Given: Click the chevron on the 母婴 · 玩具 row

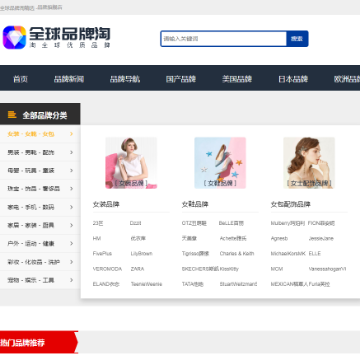Looking at the screenshot, I should pyautogui.click(x=71, y=170).
